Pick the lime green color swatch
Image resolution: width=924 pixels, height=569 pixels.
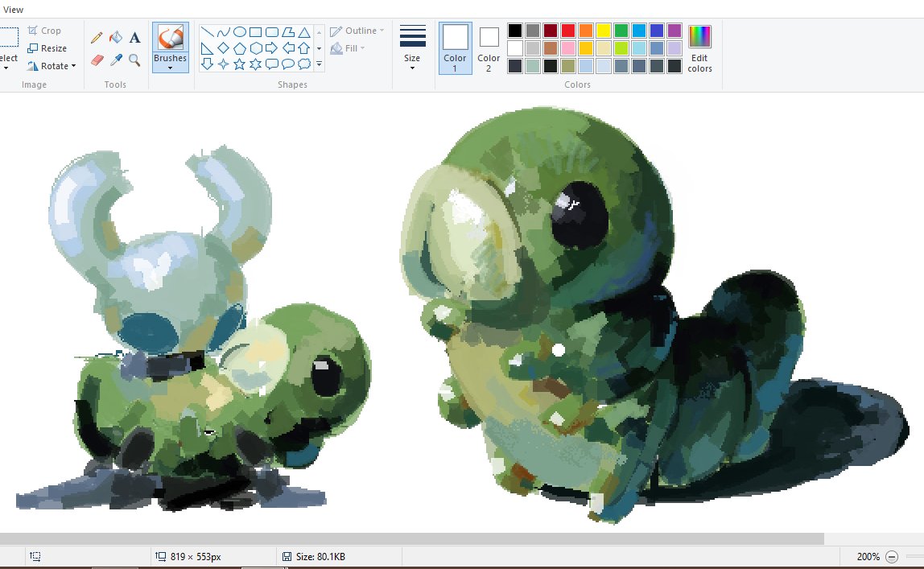pos(621,48)
